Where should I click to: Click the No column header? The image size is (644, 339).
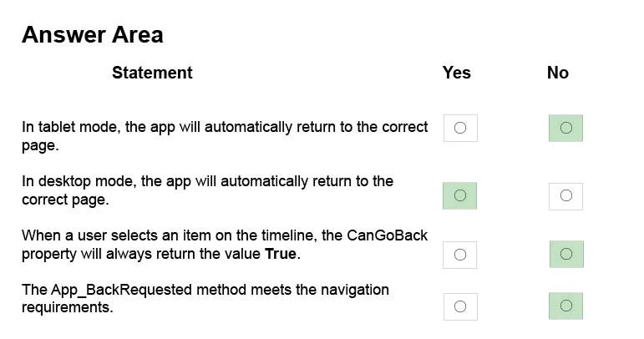point(557,73)
